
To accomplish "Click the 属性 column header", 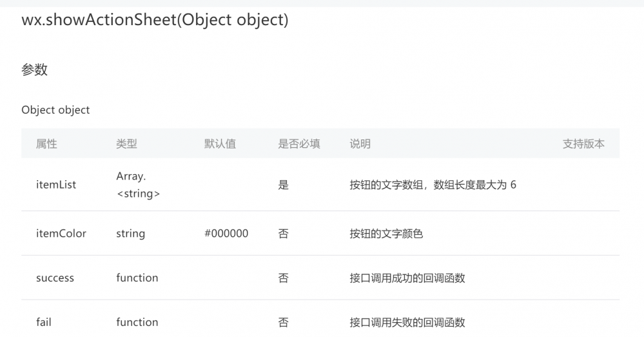I will pyautogui.click(x=46, y=144).
